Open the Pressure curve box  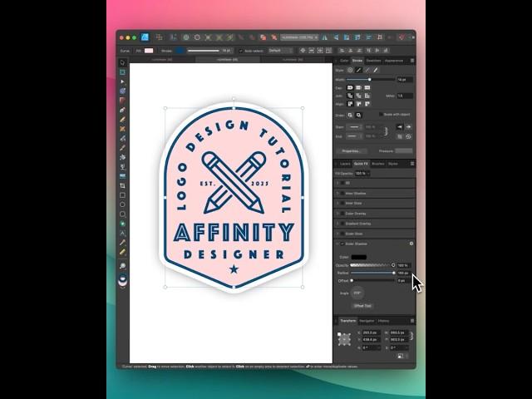click(x=404, y=150)
